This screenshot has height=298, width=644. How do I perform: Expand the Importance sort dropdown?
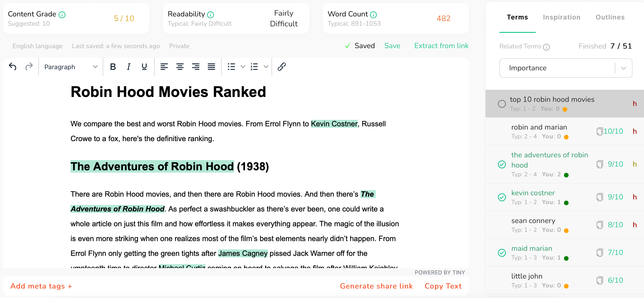coord(623,68)
